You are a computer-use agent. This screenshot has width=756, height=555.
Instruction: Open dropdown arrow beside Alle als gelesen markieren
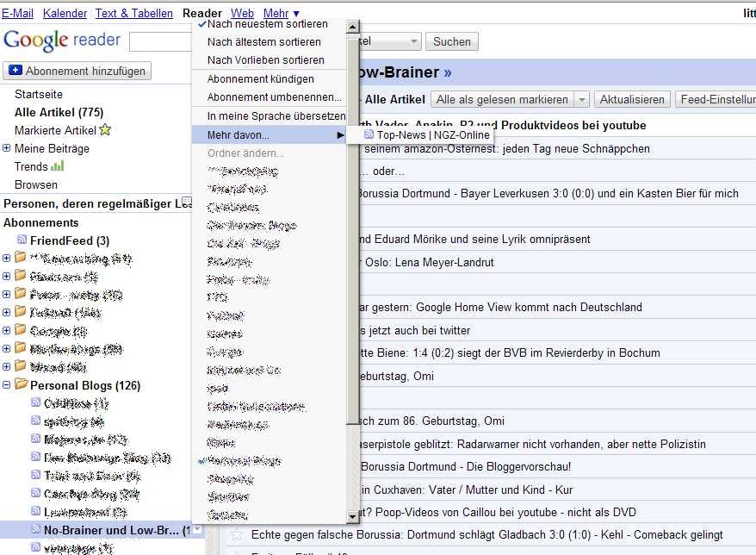[x=582, y=100]
